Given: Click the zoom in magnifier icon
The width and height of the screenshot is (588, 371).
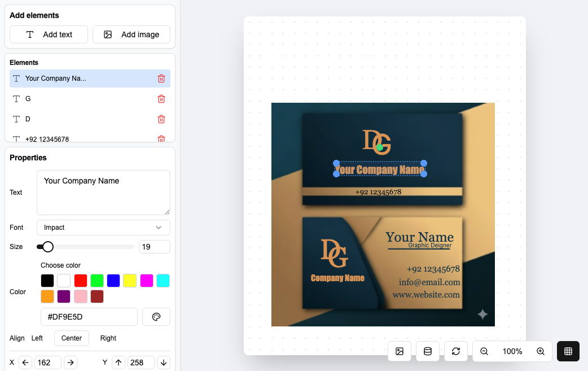Looking at the screenshot, I should pos(541,351).
